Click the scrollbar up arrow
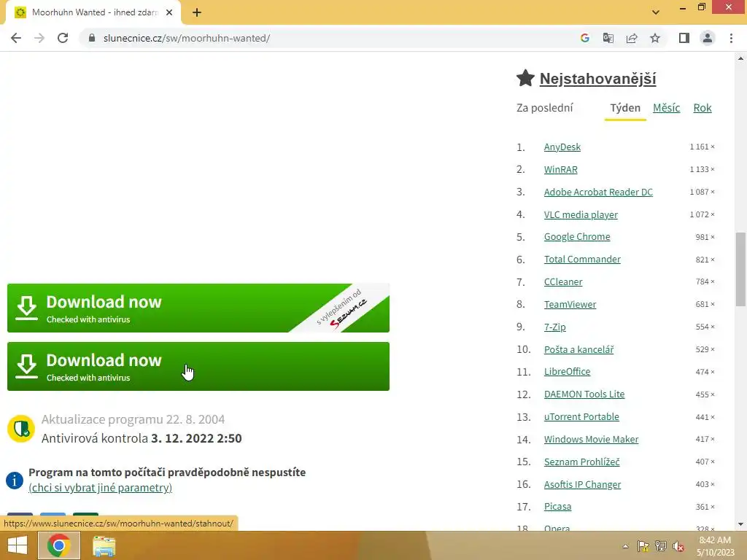Viewport: 747px width, 560px height. pos(740,58)
